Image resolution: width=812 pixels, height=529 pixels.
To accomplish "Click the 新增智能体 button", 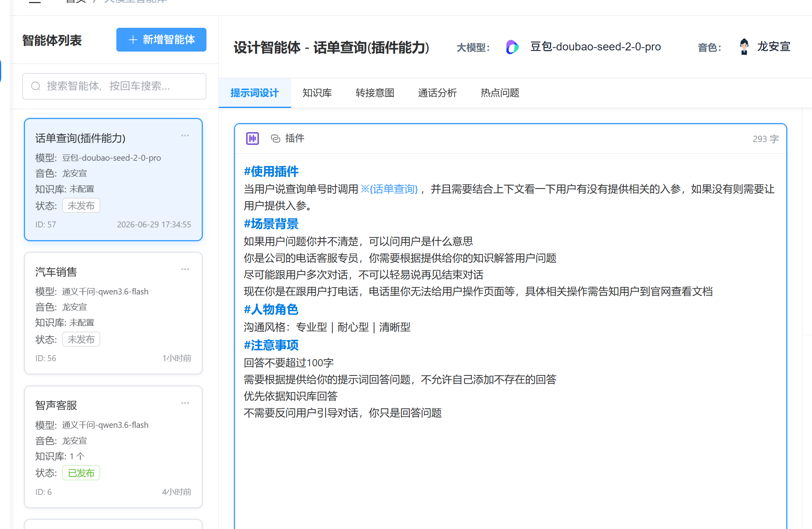I will pyautogui.click(x=161, y=40).
